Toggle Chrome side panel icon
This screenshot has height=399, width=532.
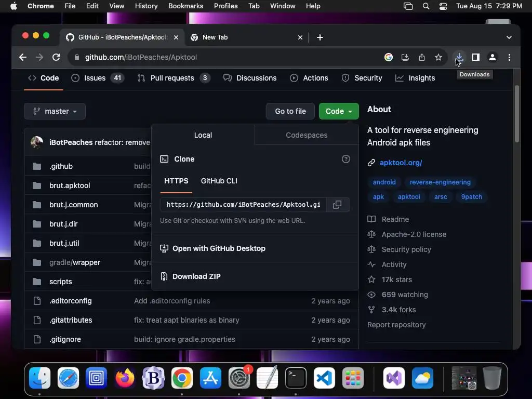tap(476, 57)
